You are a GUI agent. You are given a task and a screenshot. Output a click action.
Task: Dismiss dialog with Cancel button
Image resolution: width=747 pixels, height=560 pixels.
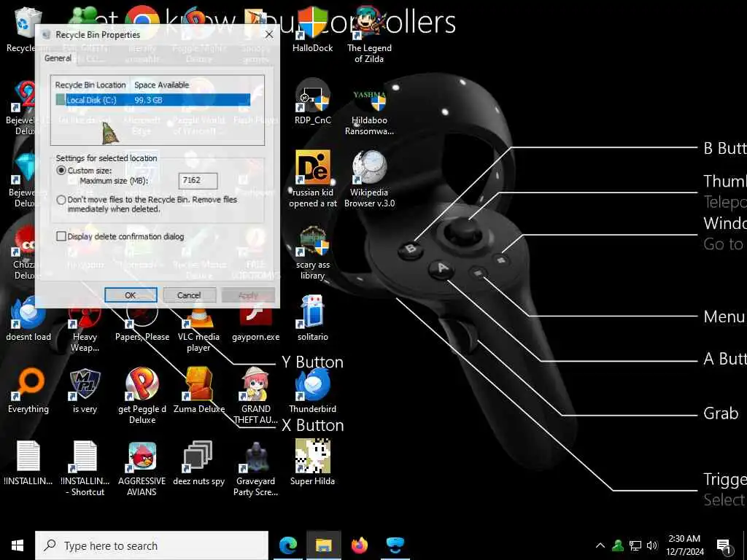pos(189,295)
